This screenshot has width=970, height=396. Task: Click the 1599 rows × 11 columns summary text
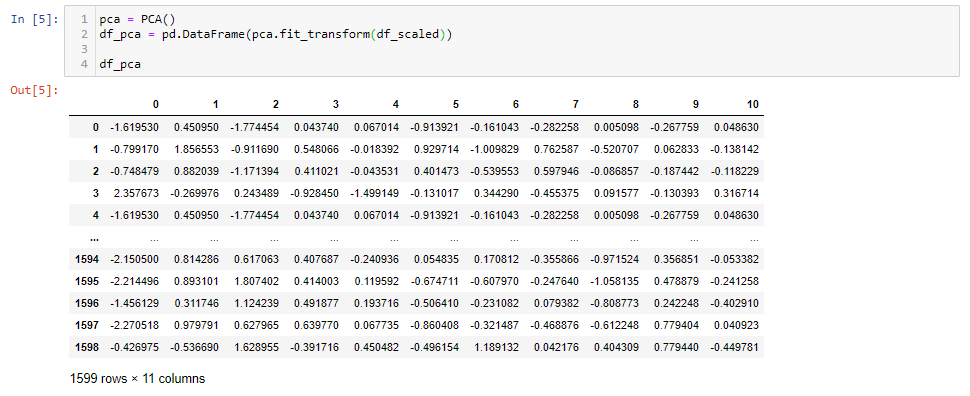137,377
